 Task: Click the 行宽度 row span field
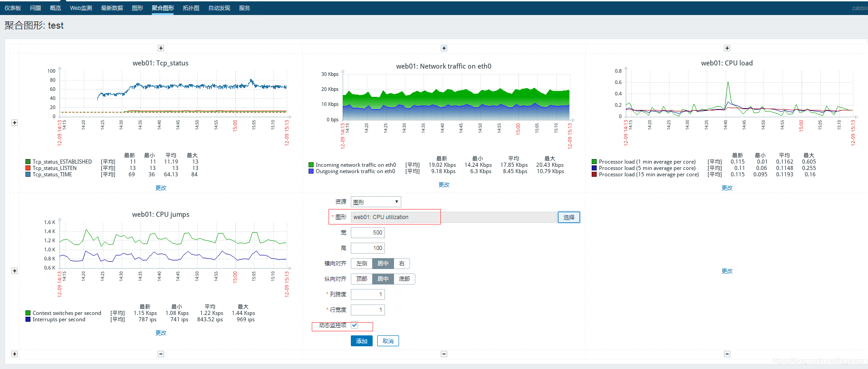[368, 310]
